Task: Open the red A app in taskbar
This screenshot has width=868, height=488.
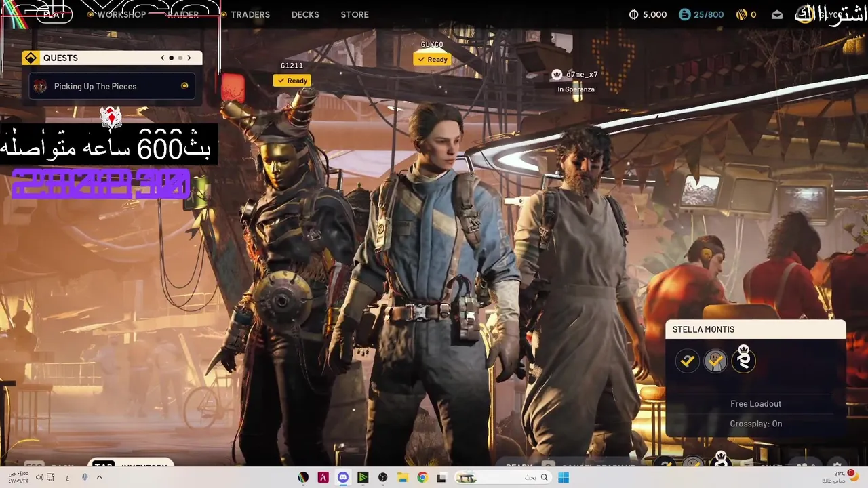Action: 323,478
